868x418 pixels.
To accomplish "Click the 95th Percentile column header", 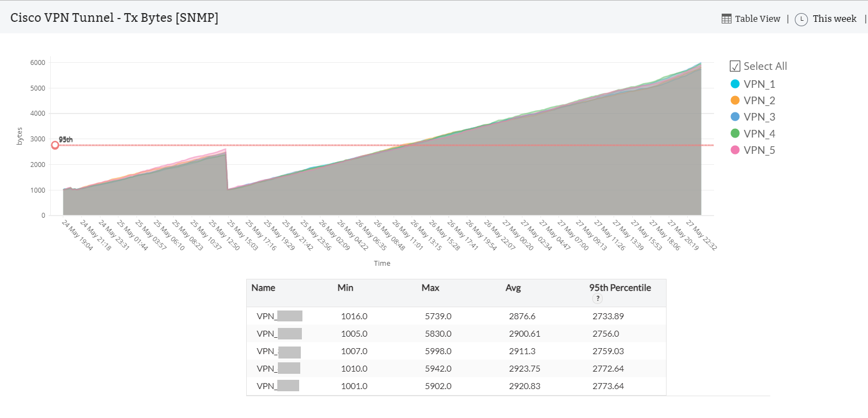I will (620, 288).
